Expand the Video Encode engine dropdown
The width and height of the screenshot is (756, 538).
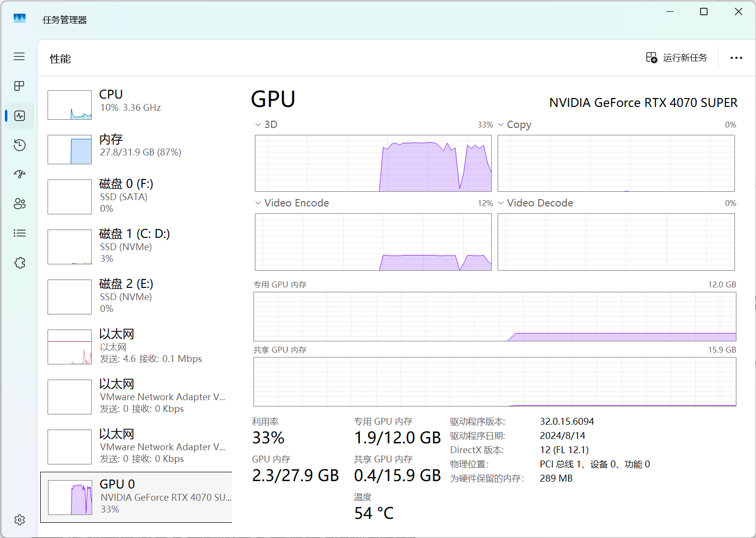(258, 203)
